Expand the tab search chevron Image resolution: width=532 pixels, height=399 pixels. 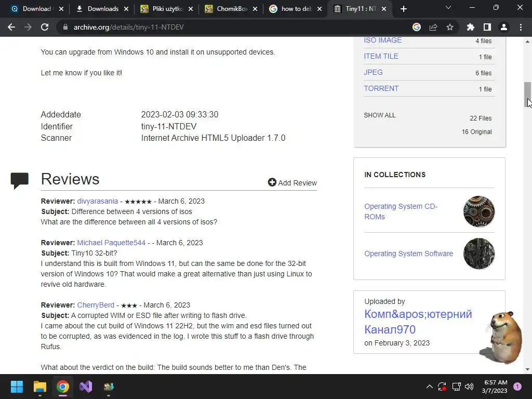pos(448,7)
